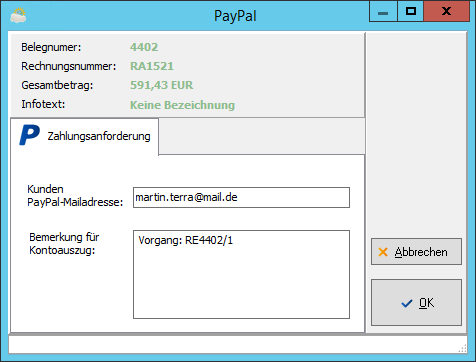The width and height of the screenshot is (476, 362).
Task: Maximize the PayPal window
Action: 411,12
